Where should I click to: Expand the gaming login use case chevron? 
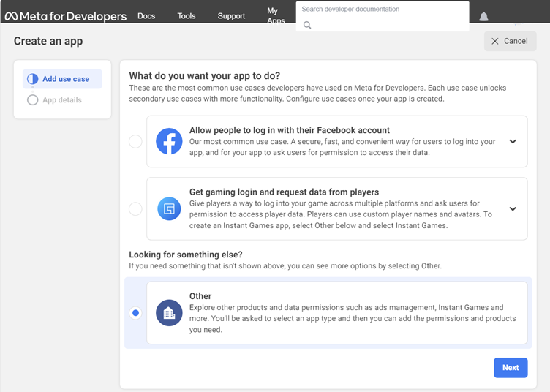click(x=513, y=209)
